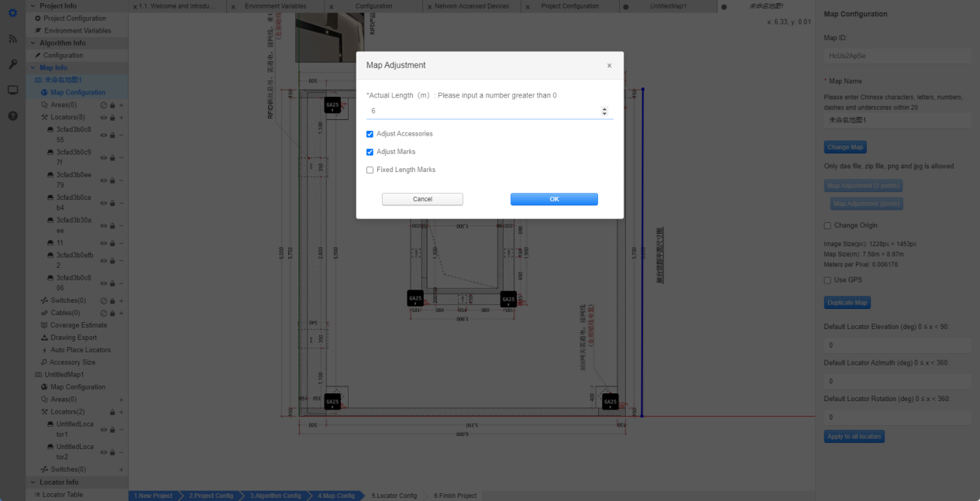Enable the Fixed Length Marks checkbox
The height and width of the screenshot is (501, 980).
[x=370, y=170]
